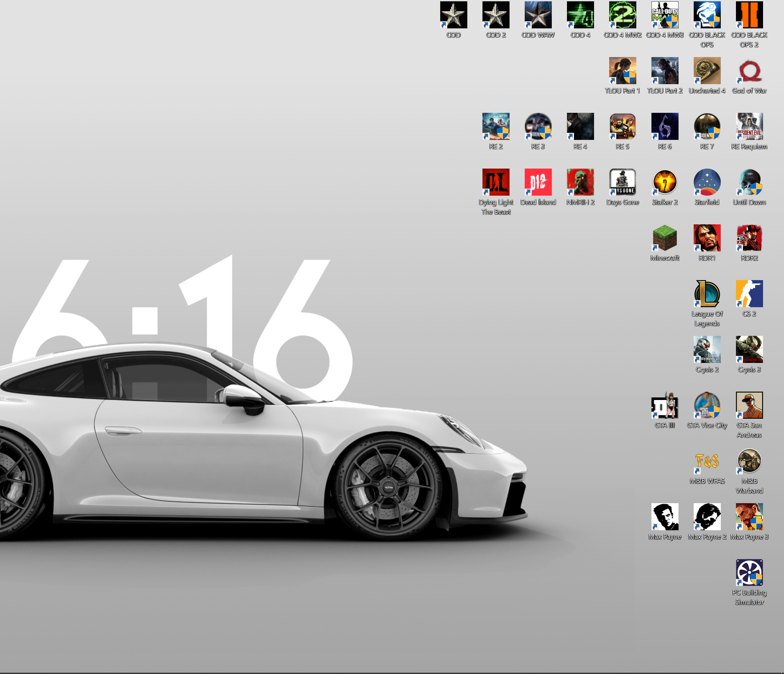Screen dimensions: 784x674
Task: Select the RE 5 desktop icon
Action: point(622,126)
